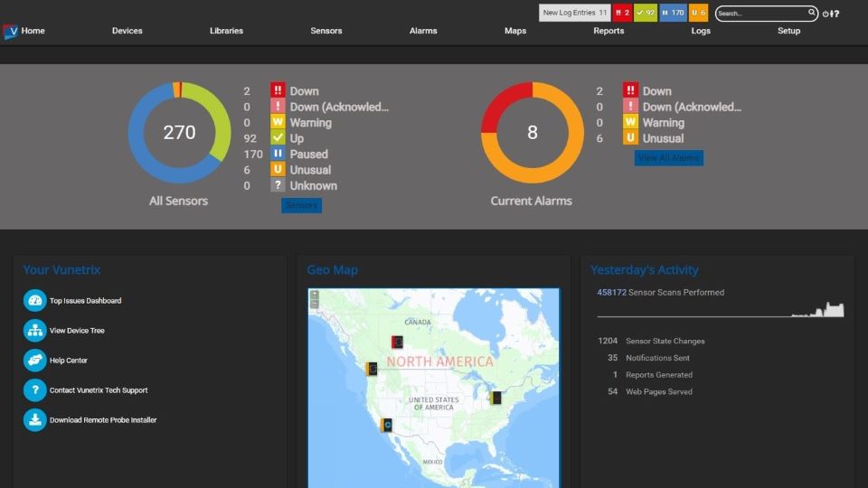Click the blue Sensors button under legend
Viewport: 868px width, 488px height.
(302, 205)
